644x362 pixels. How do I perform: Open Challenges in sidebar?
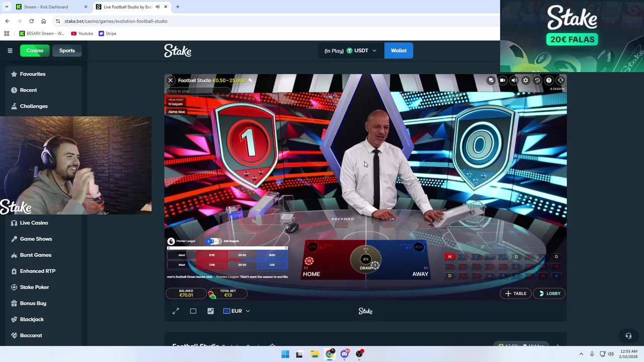(34, 106)
